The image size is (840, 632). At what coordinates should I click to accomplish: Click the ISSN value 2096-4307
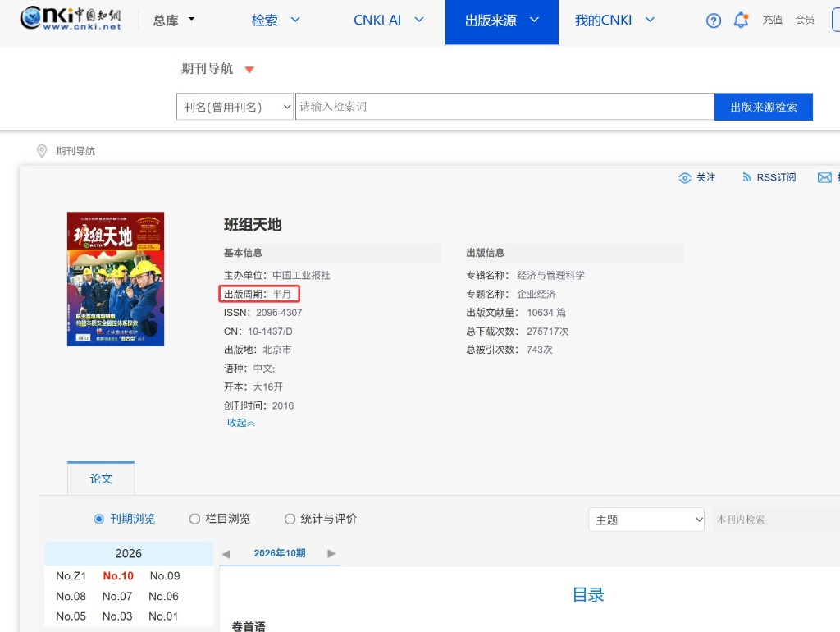pyautogui.click(x=279, y=313)
